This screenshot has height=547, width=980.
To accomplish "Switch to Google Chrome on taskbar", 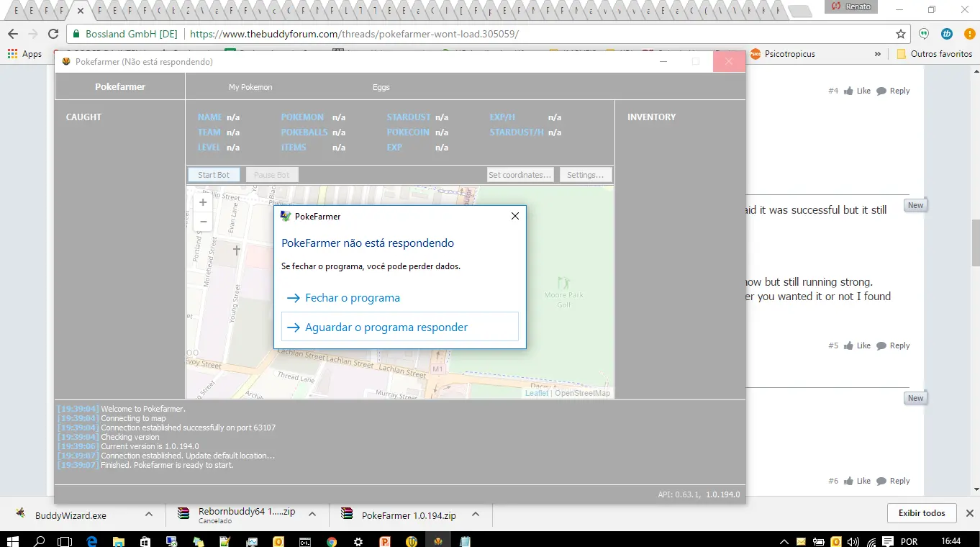I will 332,541.
